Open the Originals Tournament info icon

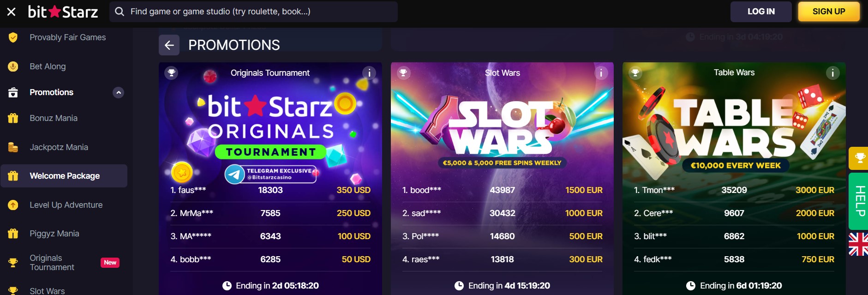pos(369,72)
